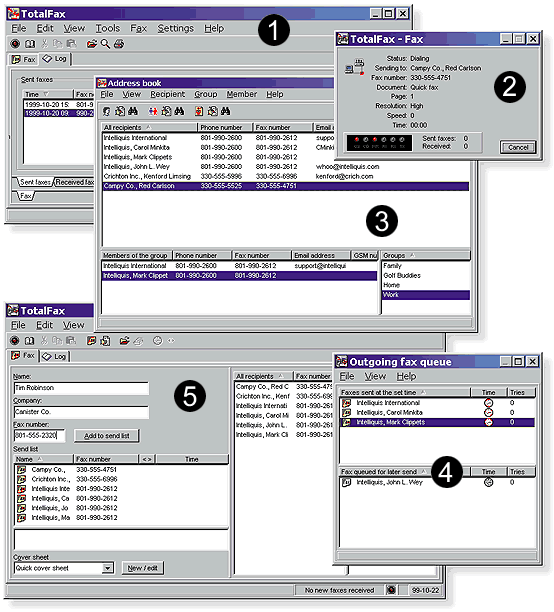554x612 pixels.
Task: Click the printer icon in top TotalFax toolbar
Action: tap(119, 44)
